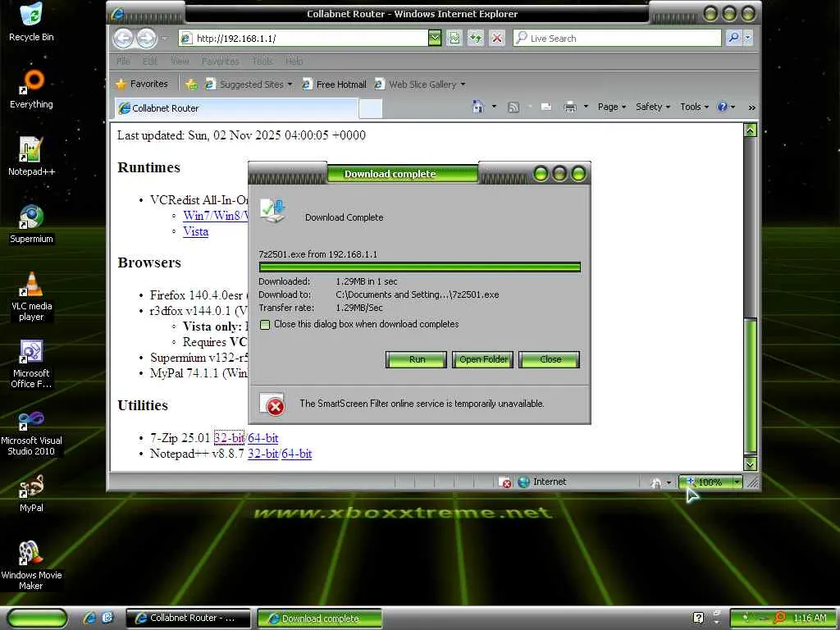Click the green Start button

tap(38, 619)
